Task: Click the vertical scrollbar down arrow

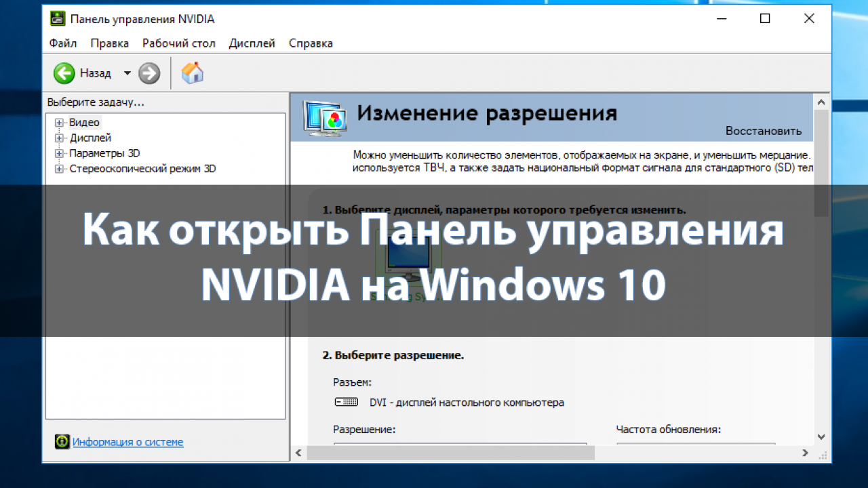Action: click(x=821, y=437)
